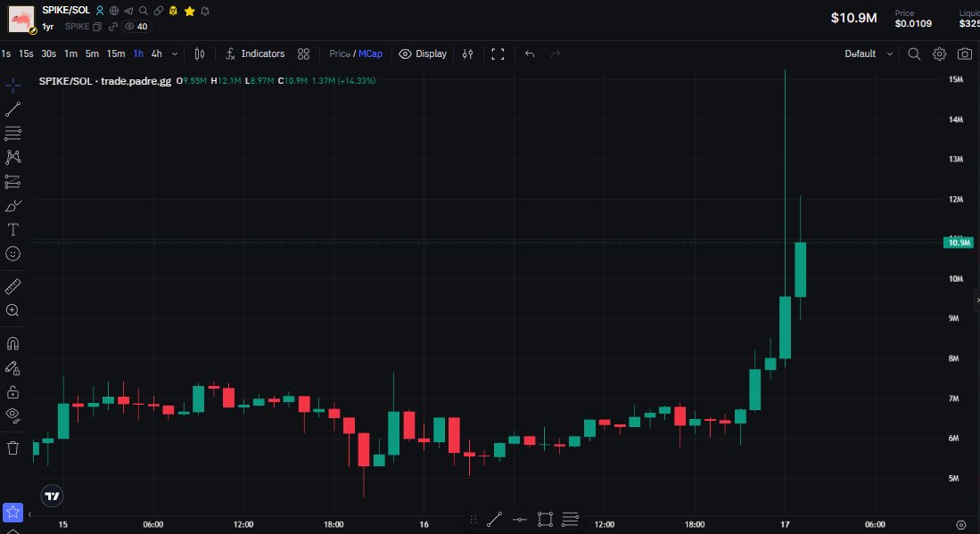Open the chart layout grid menu
Screen dimensions: 980x534
click(x=303, y=54)
